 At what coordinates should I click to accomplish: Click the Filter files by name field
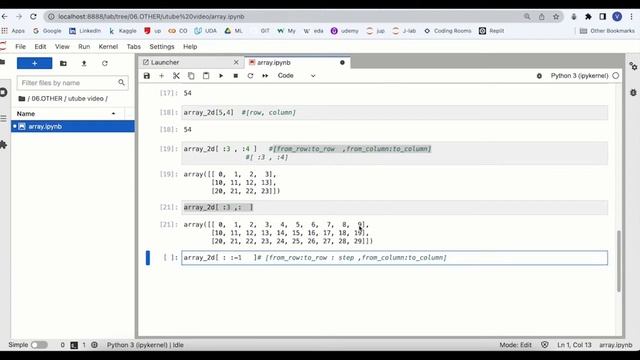coord(73,83)
